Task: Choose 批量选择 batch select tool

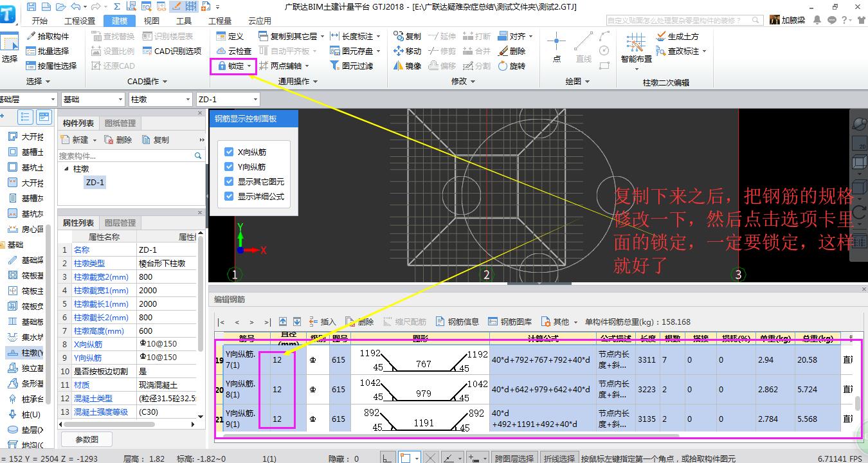Action: [x=48, y=51]
